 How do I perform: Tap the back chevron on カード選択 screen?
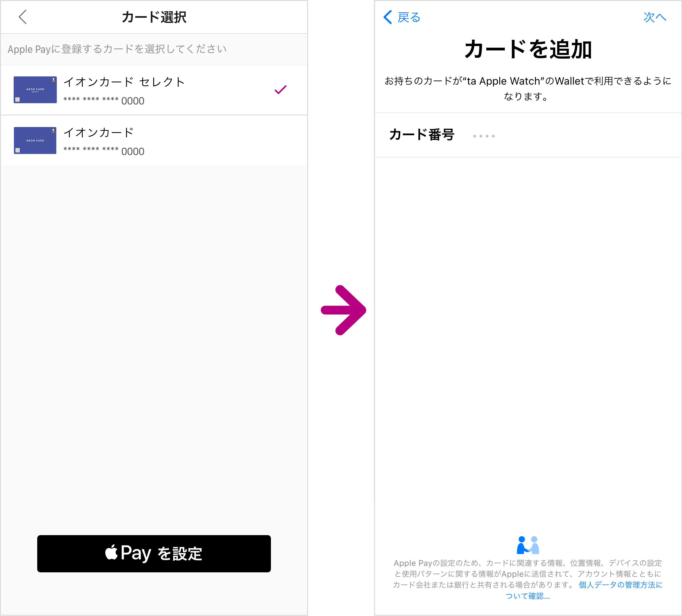click(x=22, y=17)
